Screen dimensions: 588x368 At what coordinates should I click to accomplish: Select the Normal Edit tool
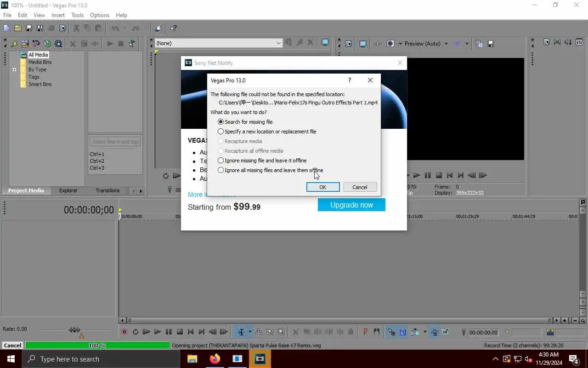point(241,332)
